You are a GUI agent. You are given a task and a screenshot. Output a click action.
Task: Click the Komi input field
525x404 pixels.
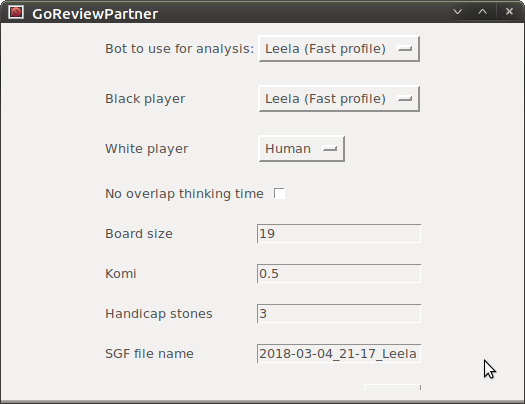coord(339,273)
